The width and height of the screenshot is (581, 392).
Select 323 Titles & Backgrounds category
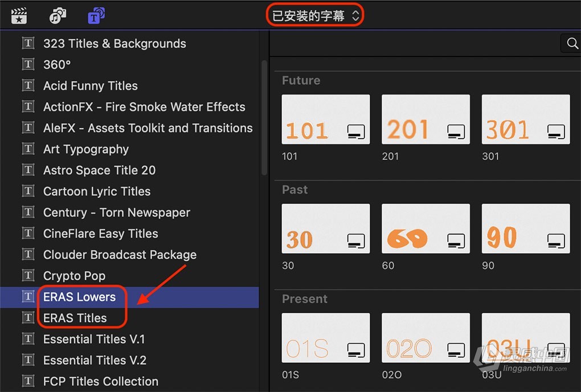130,43
